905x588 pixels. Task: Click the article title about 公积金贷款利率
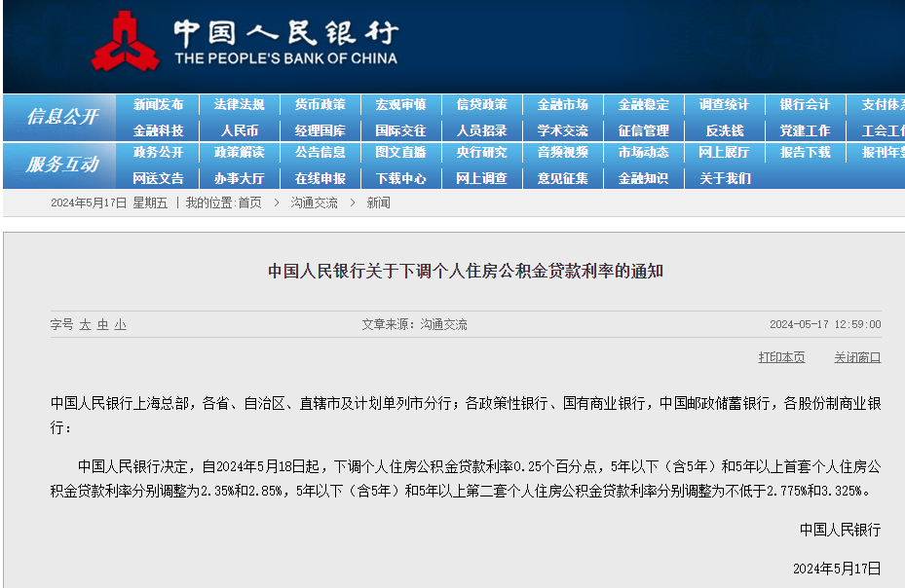click(x=466, y=272)
